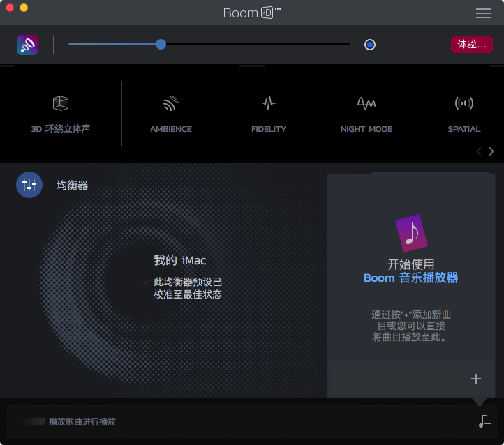Click the volume slider handle

[x=161, y=45]
